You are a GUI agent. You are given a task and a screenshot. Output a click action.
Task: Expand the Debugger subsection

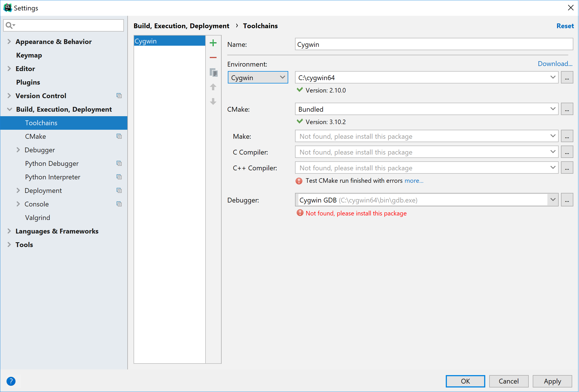[x=18, y=150]
